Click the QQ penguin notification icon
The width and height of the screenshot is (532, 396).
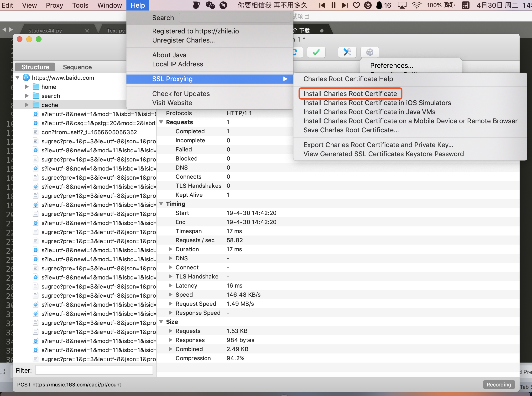point(379,5)
